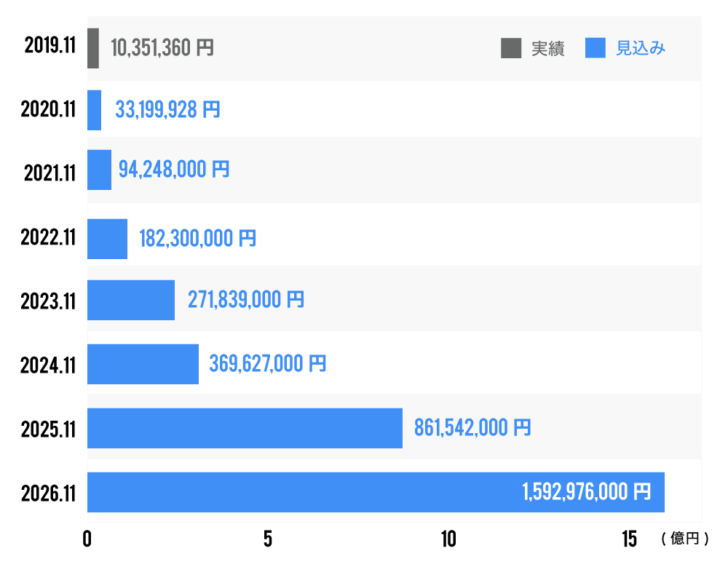Select the 2023.11 axis label

(x=48, y=301)
